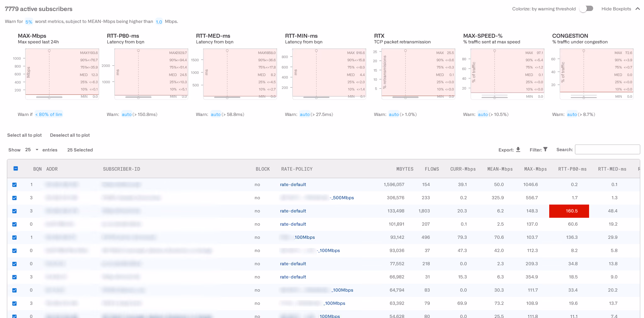644x318 pixels.
Task: Uncheck row with 66,982 MBYTES
Action: (x=14, y=277)
